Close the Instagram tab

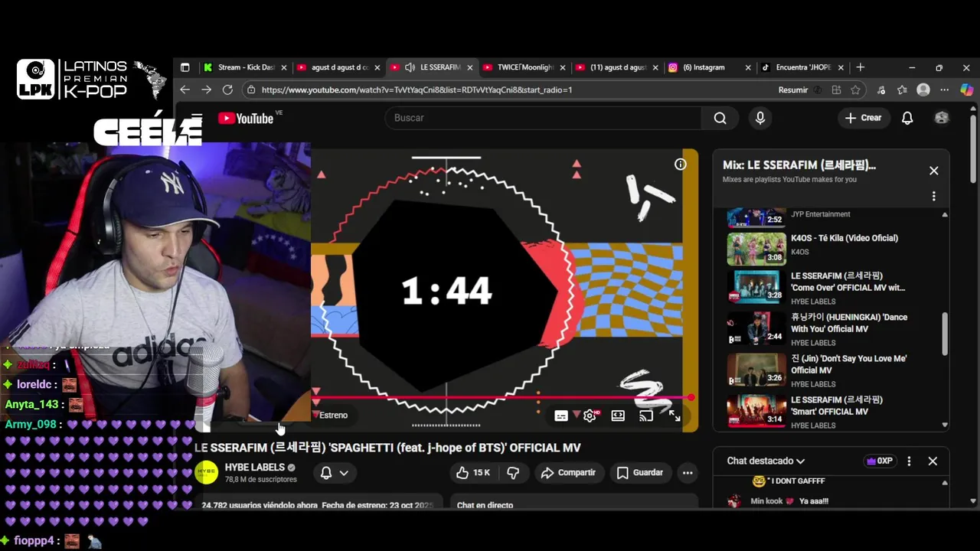(x=748, y=67)
